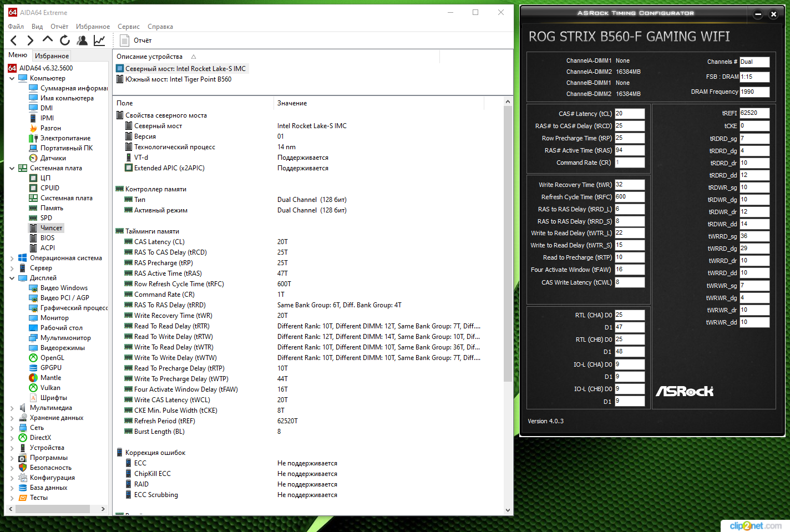Click the Значение column header
The width and height of the screenshot is (790, 532).
[x=379, y=103]
